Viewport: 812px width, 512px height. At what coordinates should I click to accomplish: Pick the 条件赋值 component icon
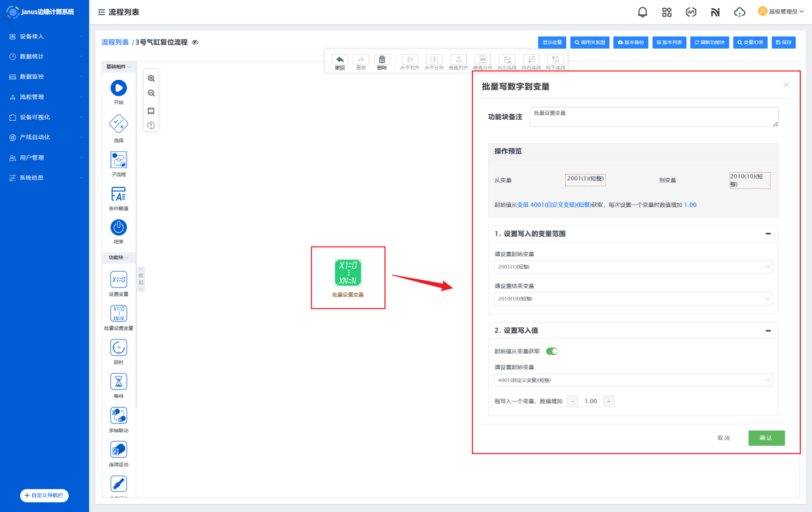pyautogui.click(x=118, y=194)
